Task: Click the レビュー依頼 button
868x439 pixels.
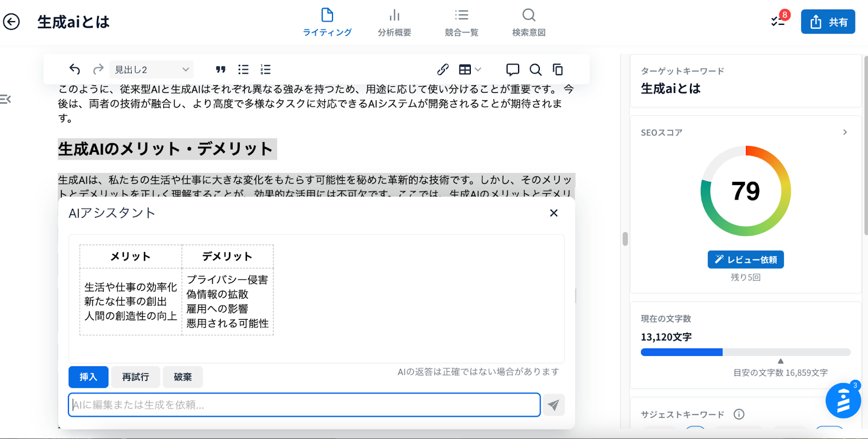Action: coord(745,259)
